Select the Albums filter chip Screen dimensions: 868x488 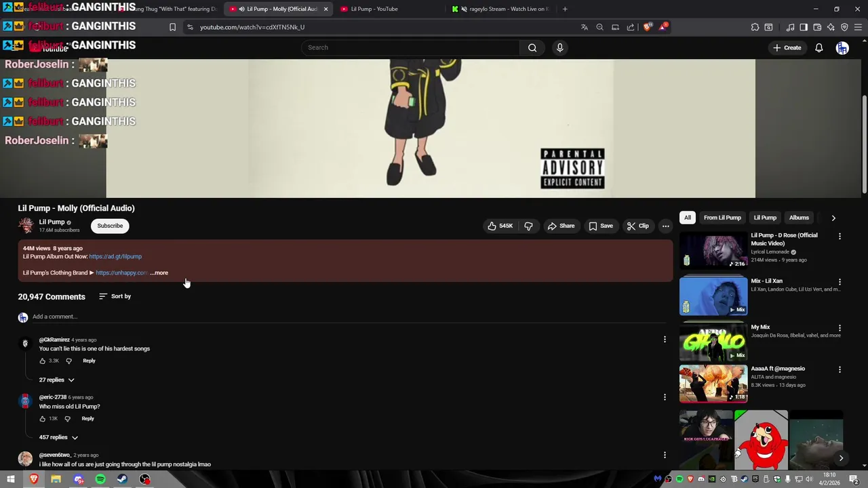click(799, 218)
